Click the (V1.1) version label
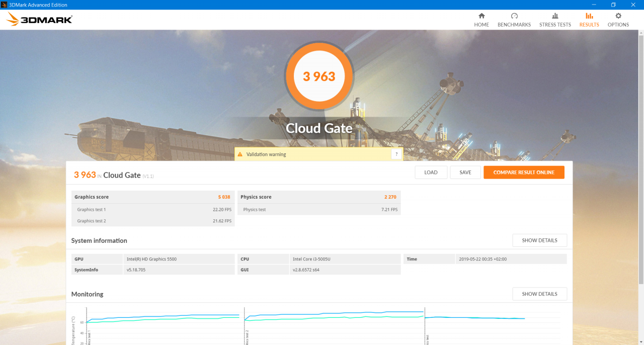The image size is (644, 345). [x=148, y=177]
